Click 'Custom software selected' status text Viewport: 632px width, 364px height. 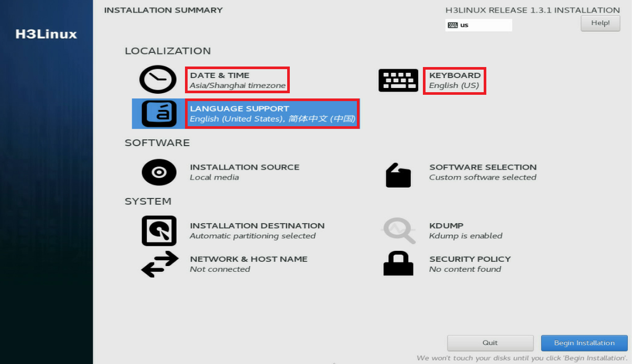click(483, 178)
